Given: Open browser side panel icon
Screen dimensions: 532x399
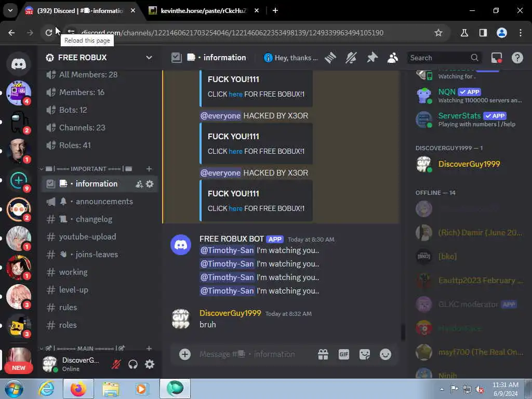Looking at the screenshot, I should [x=483, y=33].
